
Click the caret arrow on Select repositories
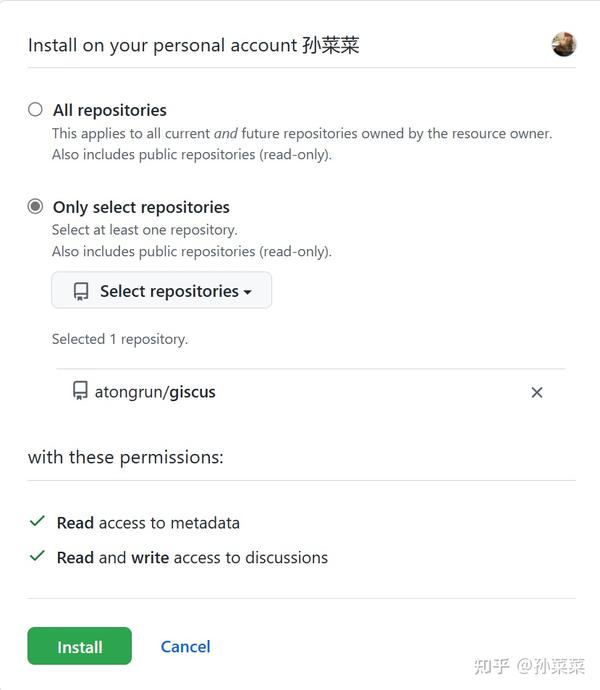click(x=247, y=292)
